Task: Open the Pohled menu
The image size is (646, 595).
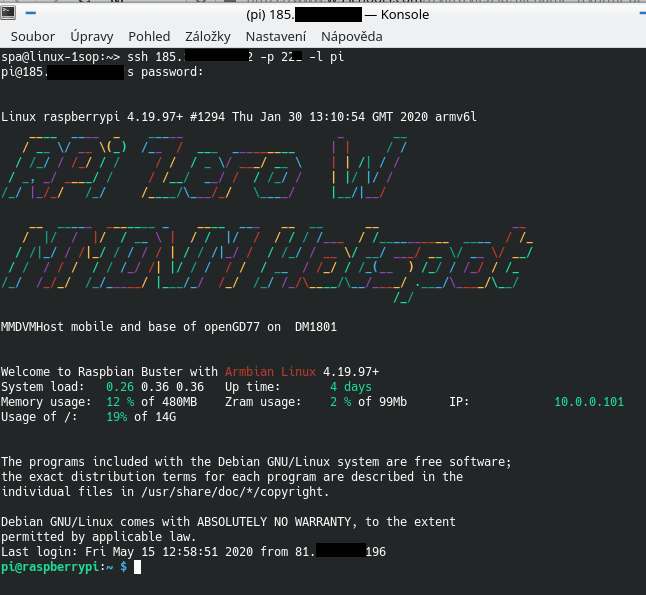Action: click(x=149, y=37)
